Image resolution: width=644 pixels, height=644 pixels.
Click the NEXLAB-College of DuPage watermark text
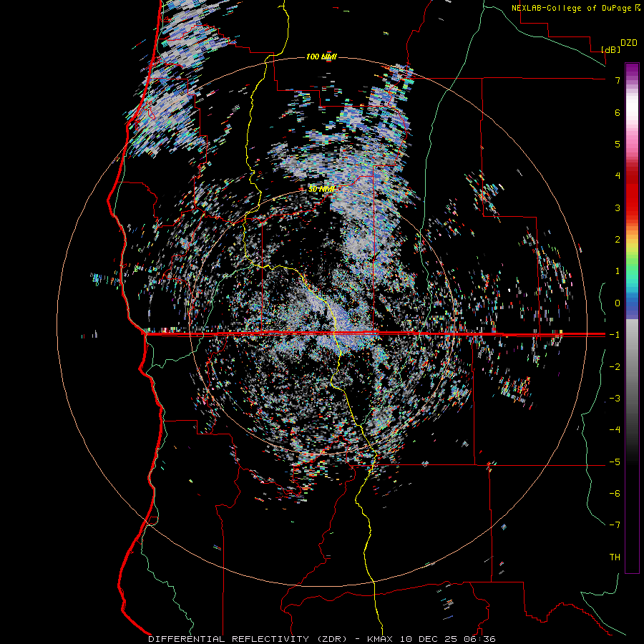pyautogui.click(x=572, y=8)
